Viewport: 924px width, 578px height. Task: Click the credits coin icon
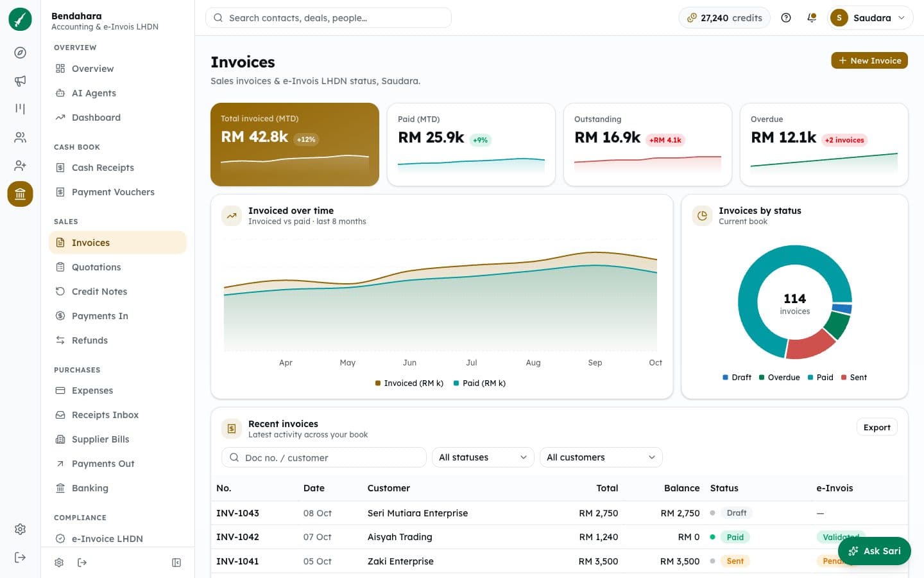click(x=692, y=18)
